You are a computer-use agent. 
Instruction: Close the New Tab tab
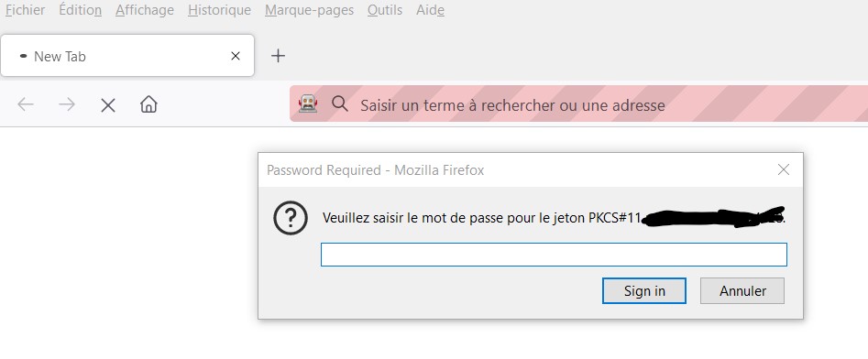click(x=236, y=56)
